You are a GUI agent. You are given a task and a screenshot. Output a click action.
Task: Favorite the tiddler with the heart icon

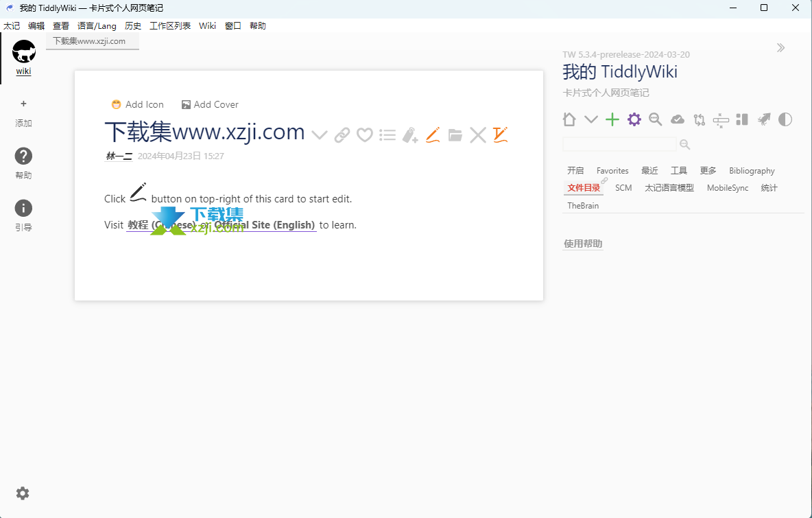click(365, 135)
